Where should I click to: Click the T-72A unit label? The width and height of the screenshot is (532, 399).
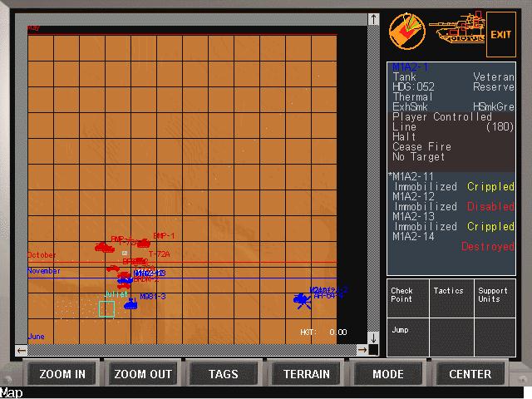159,254
